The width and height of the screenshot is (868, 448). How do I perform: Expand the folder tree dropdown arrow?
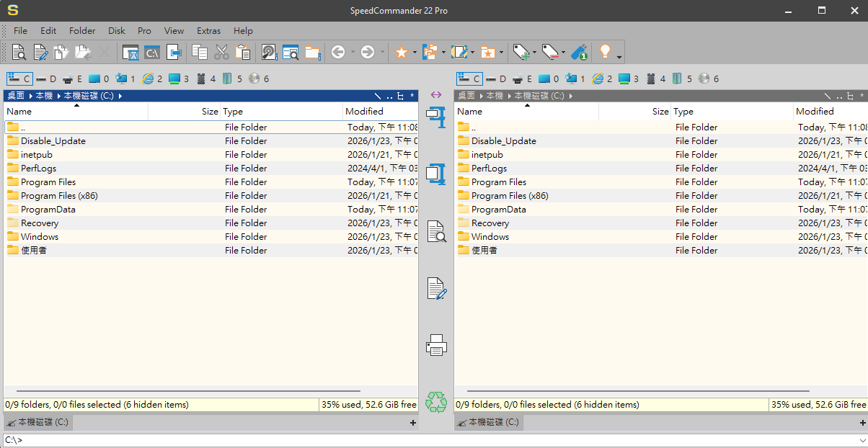443,52
